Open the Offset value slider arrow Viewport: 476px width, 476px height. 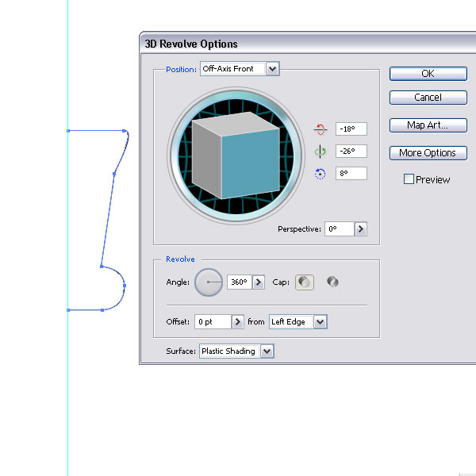coord(238,322)
